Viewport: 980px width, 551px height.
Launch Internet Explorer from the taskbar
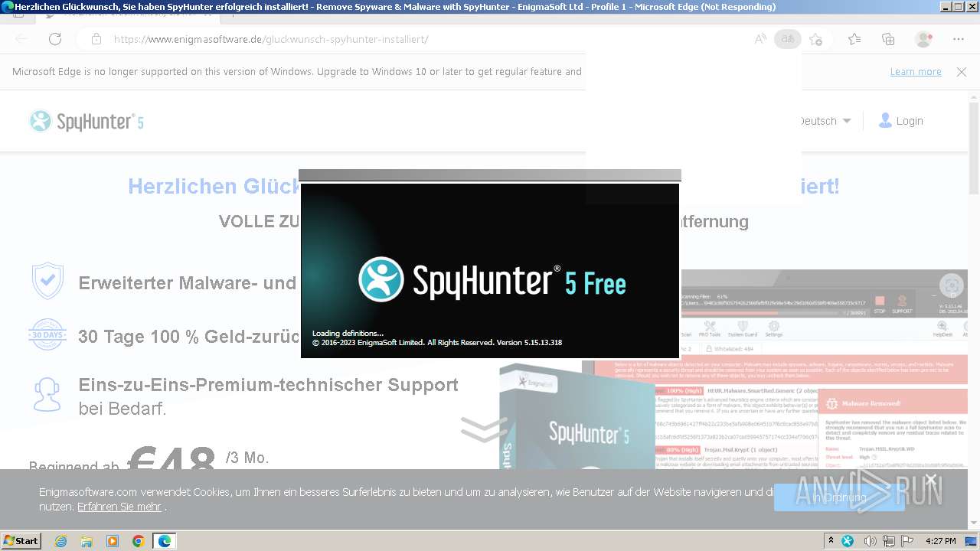pos(60,541)
